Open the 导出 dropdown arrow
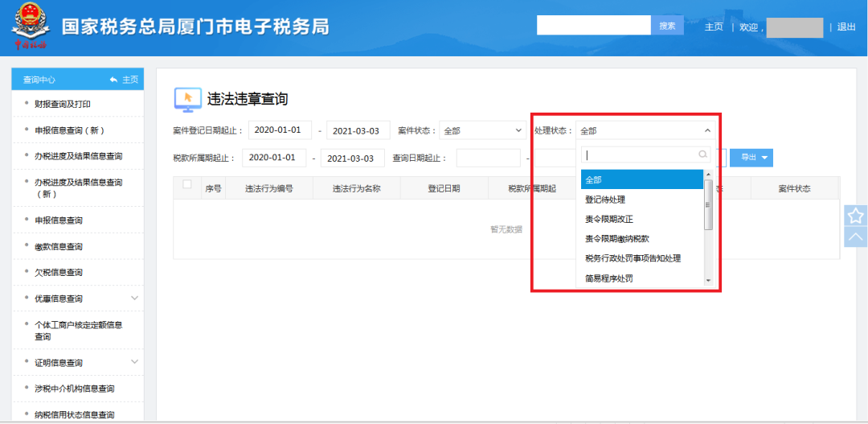The image size is (868, 424). (x=765, y=158)
